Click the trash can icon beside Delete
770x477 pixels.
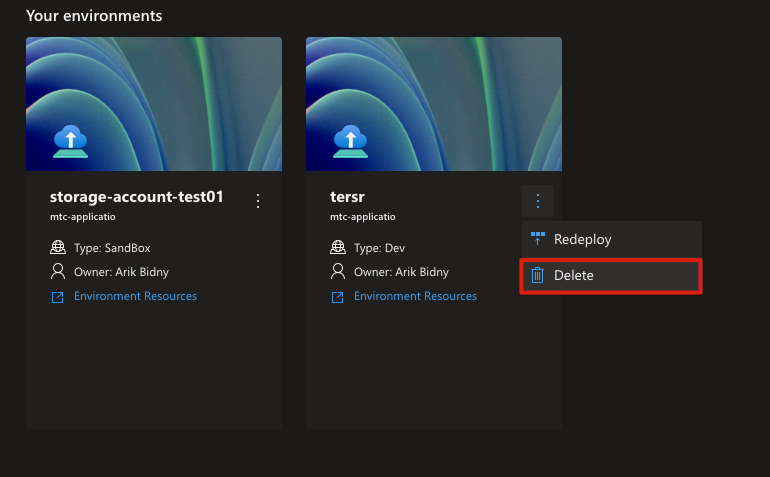tap(537, 275)
